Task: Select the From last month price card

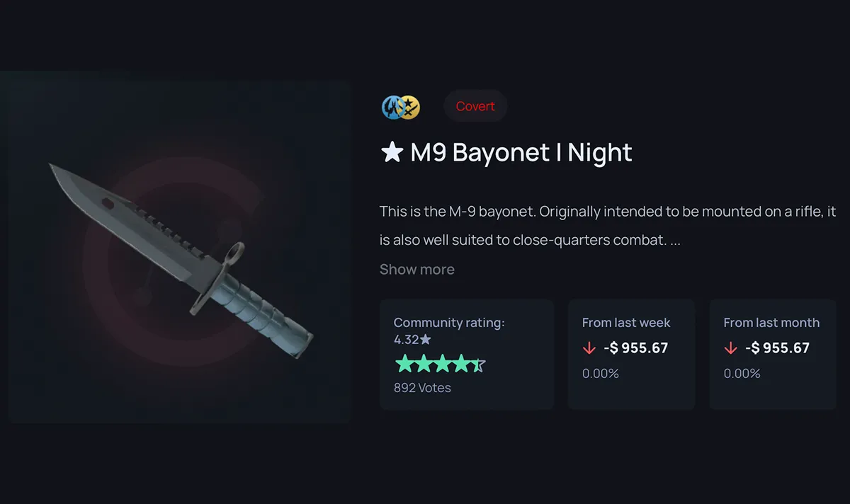Action: tap(772, 354)
